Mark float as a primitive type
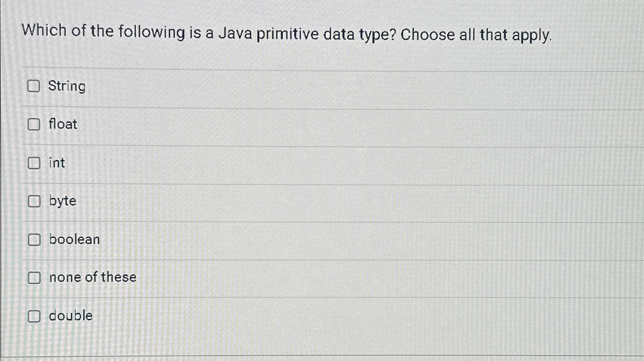The height and width of the screenshot is (361, 644). point(34,124)
